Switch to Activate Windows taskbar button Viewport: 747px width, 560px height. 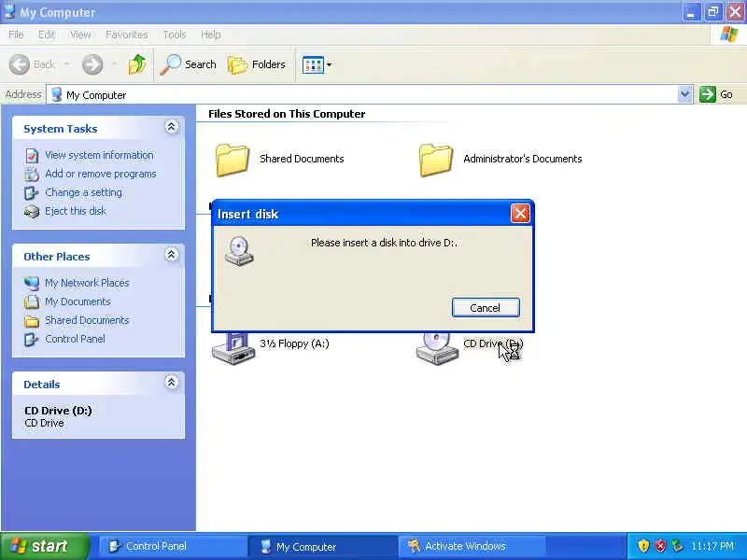[x=473, y=546]
